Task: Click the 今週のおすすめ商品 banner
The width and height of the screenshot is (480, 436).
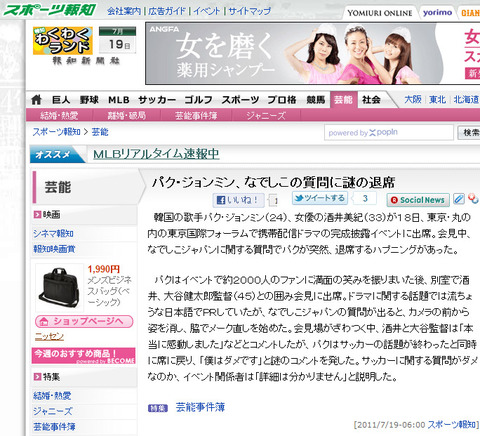Action: pyautogui.click(x=84, y=356)
